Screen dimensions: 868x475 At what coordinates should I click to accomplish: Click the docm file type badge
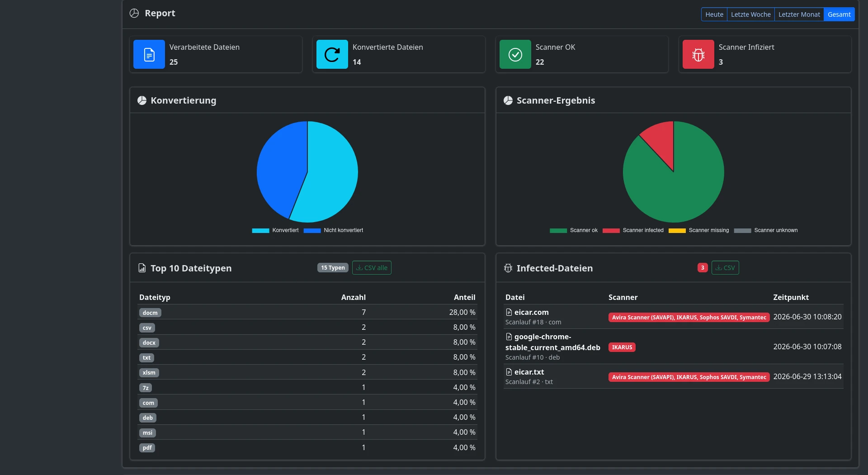click(150, 313)
